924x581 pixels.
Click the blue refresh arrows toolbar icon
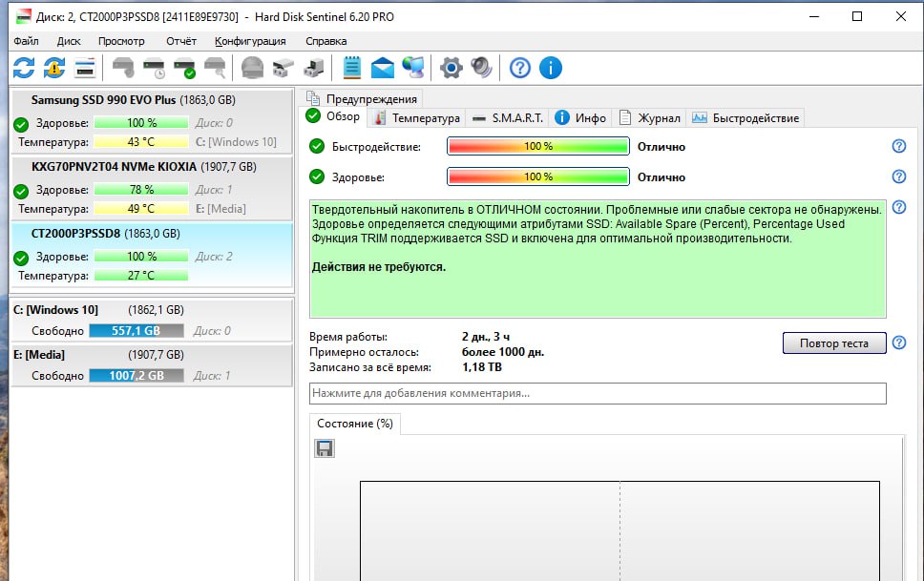pyautogui.click(x=24, y=68)
